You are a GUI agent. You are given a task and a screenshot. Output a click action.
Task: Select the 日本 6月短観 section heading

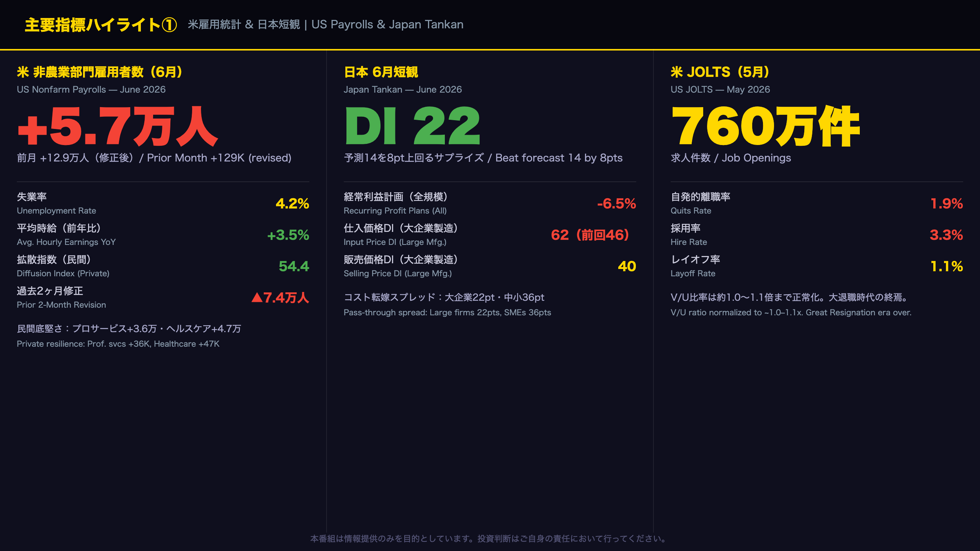pos(381,72)
